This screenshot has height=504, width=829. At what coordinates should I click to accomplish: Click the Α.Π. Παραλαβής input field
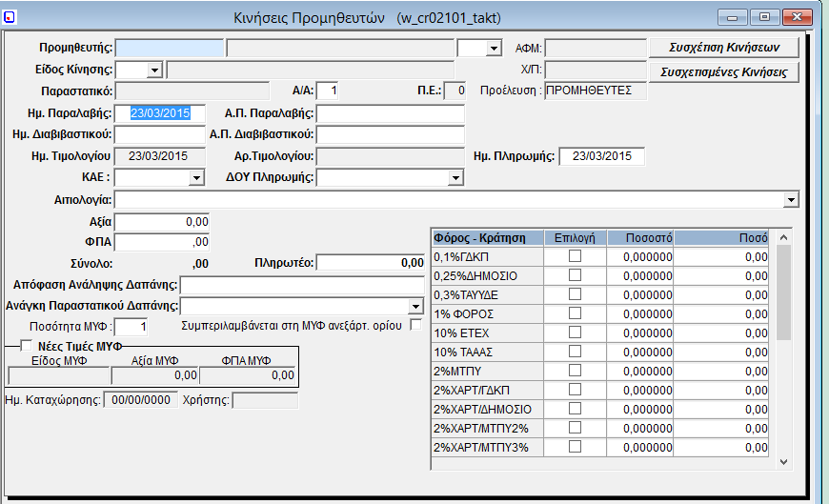[390, 113]
